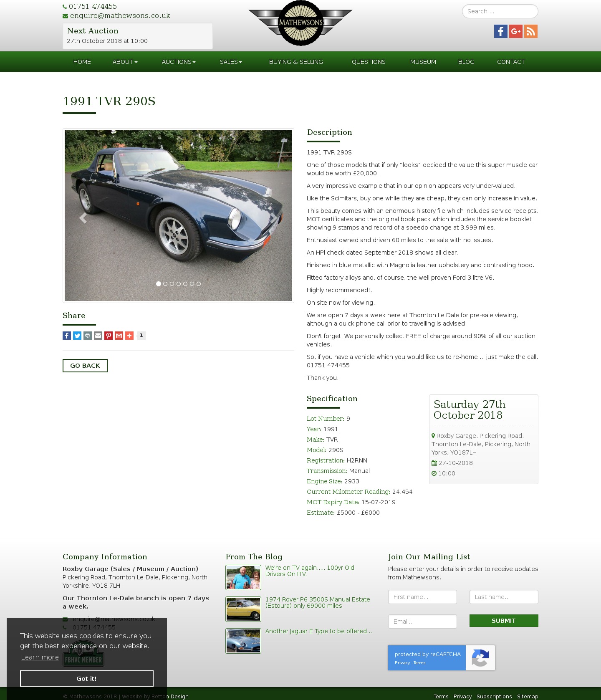Viewport: 601px width, 700px height.
Task: Open blog post about 100yr Old Drivers
Action: coord(310,571)
